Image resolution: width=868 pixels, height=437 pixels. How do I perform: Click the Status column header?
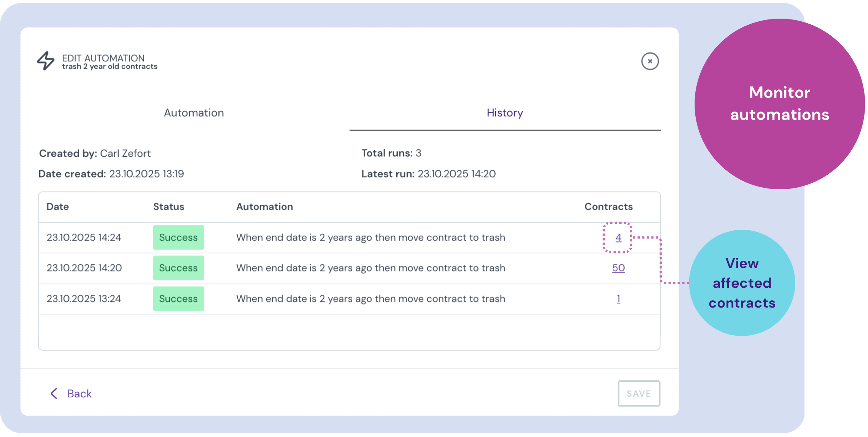(x=169, y=207)
